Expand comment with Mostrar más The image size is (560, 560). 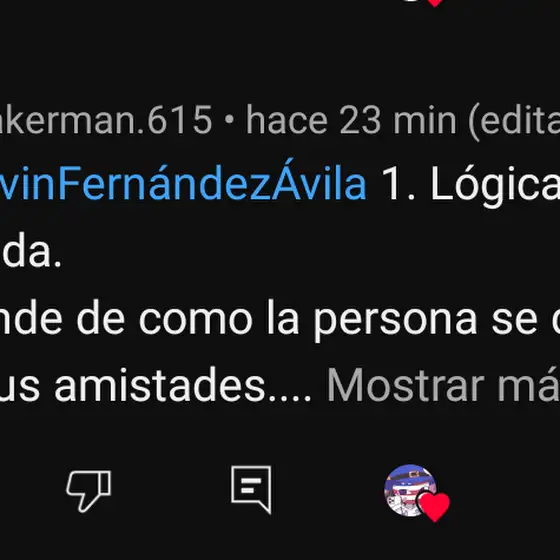click(444, 386)
